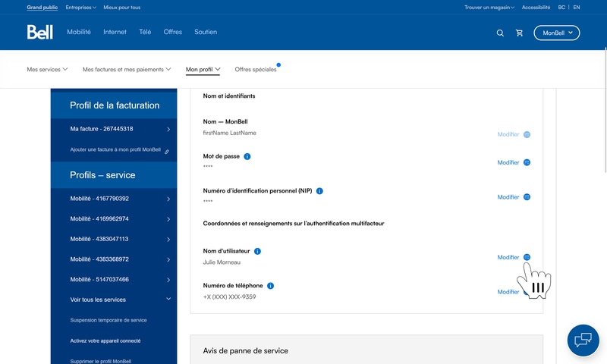This screenshot has height=364, width=607.
Task: Click arrow next to Mobilité - 5147037466
Action: pos(168,280)
